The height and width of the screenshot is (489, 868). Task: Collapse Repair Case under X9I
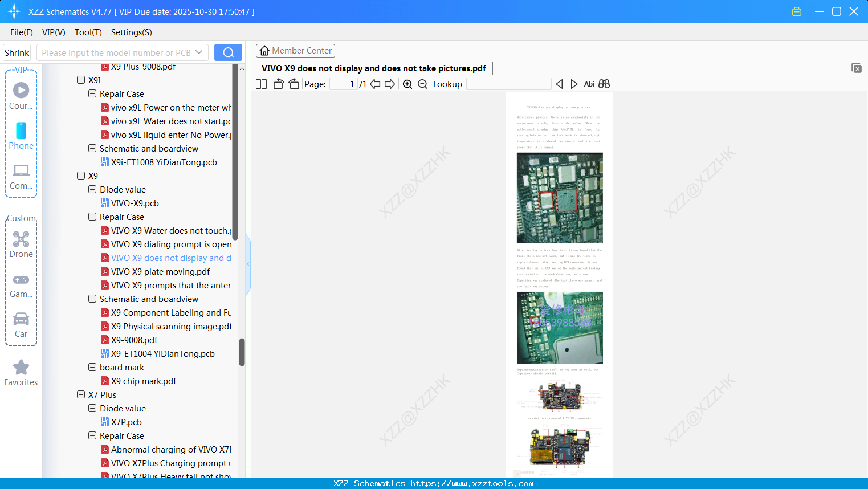pyautogui.click(x=92, y=94)
